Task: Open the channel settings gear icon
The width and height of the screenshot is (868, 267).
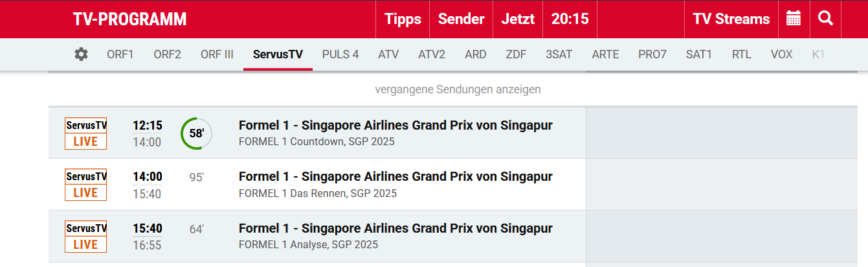Action: 81,54
